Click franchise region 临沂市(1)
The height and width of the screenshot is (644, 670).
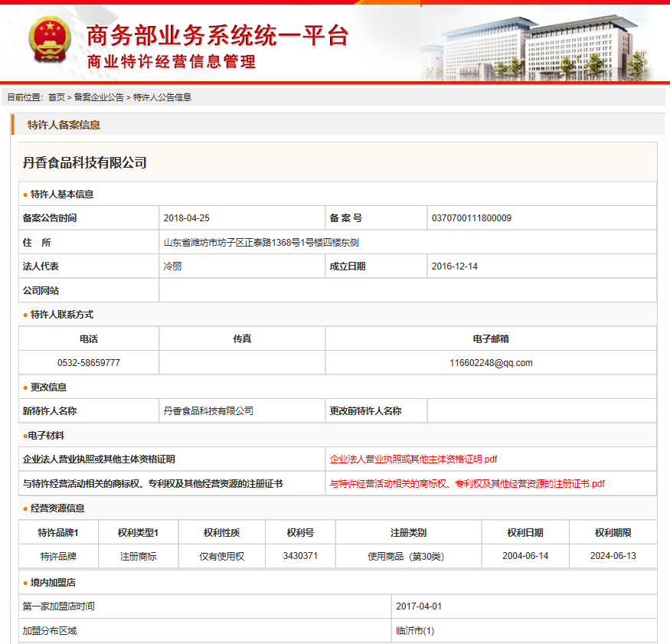(415, 631)
